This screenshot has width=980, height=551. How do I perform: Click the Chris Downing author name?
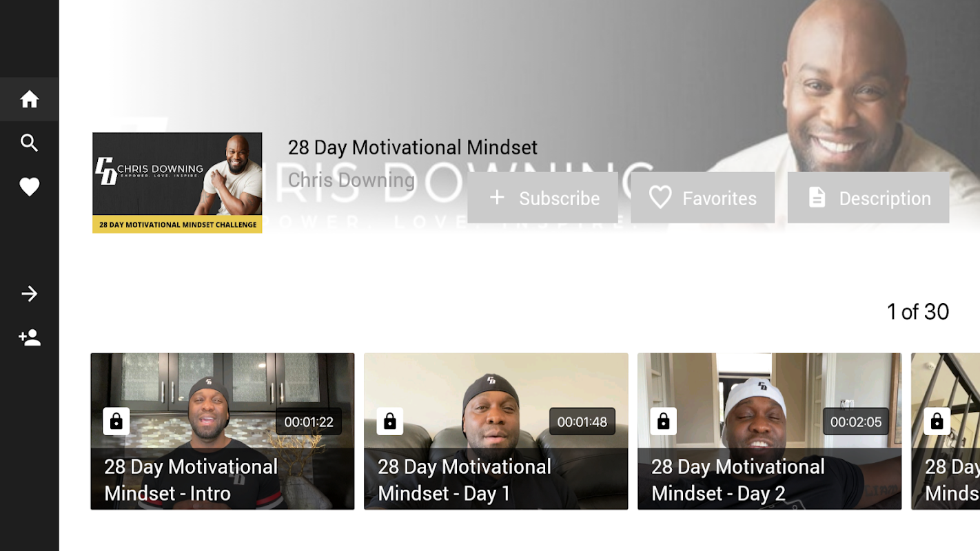tap(351, 180)
